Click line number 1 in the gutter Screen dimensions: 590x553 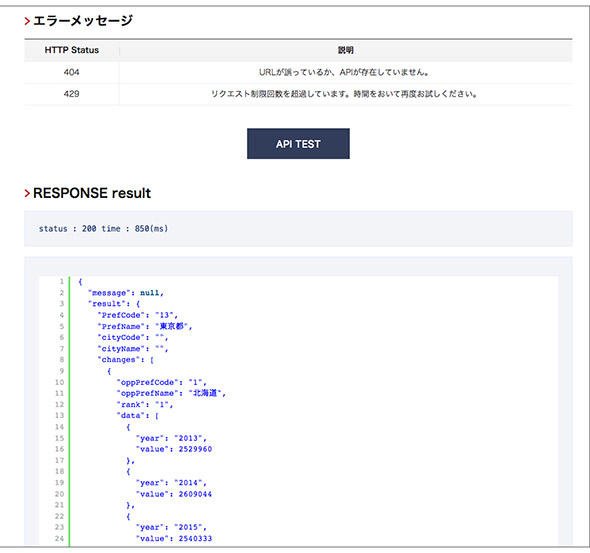pos(62,281)
